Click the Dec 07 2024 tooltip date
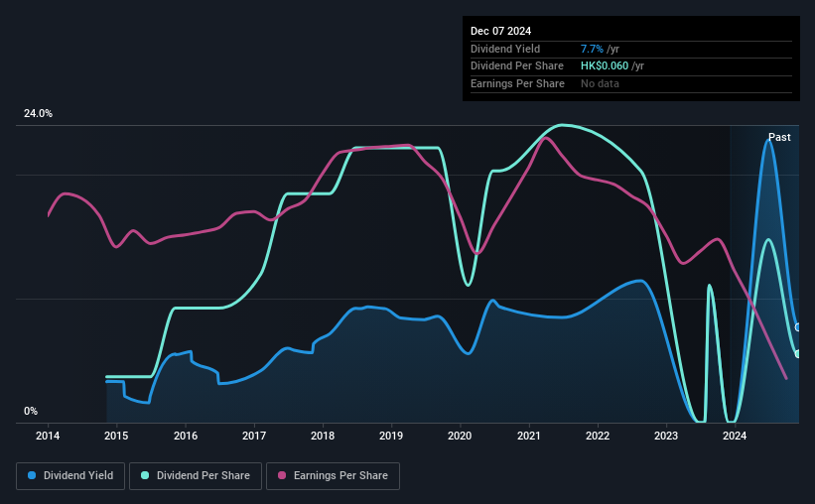 point(500,31)
